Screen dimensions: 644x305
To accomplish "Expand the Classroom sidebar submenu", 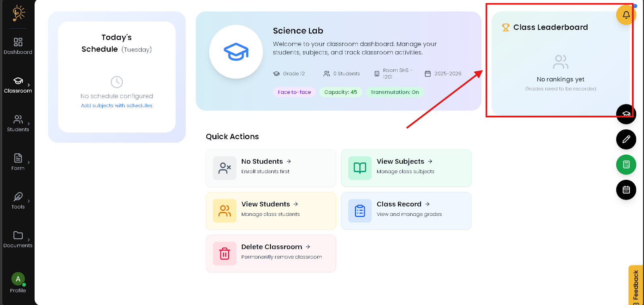I will [x=29, y=85].
